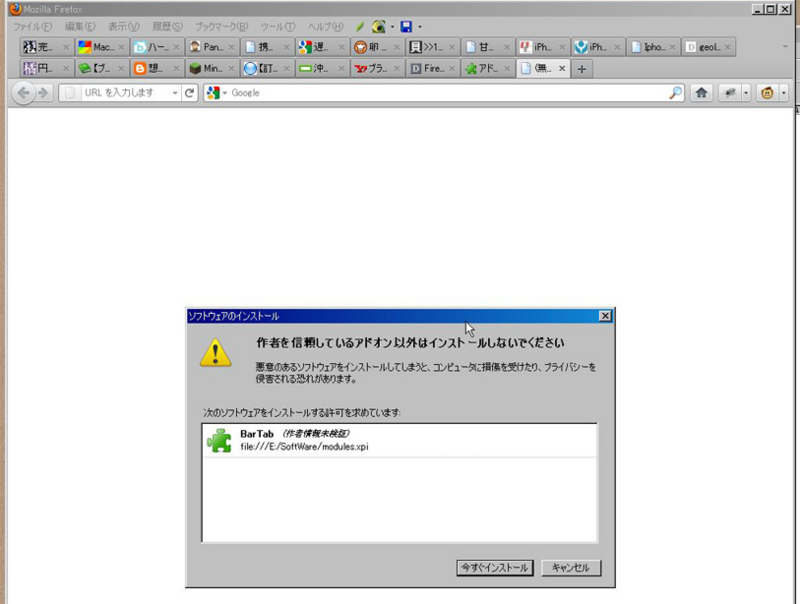Open the dropdown arrow next to the save icon
Image resolution: width=800 pixels, height=604 pixels.
[421, 27]
